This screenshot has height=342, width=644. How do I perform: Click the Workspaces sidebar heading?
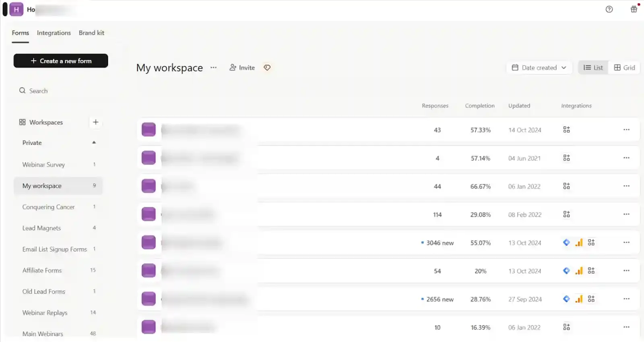coord(41,122)
